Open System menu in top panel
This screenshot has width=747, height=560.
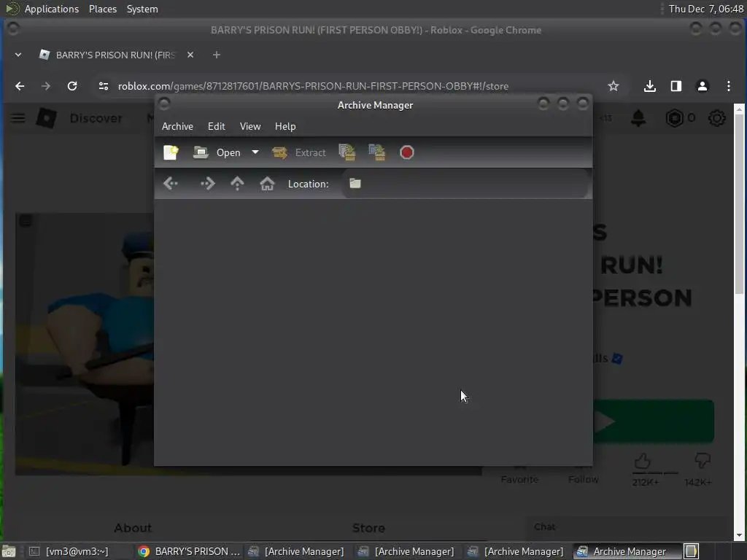point(142,9)
